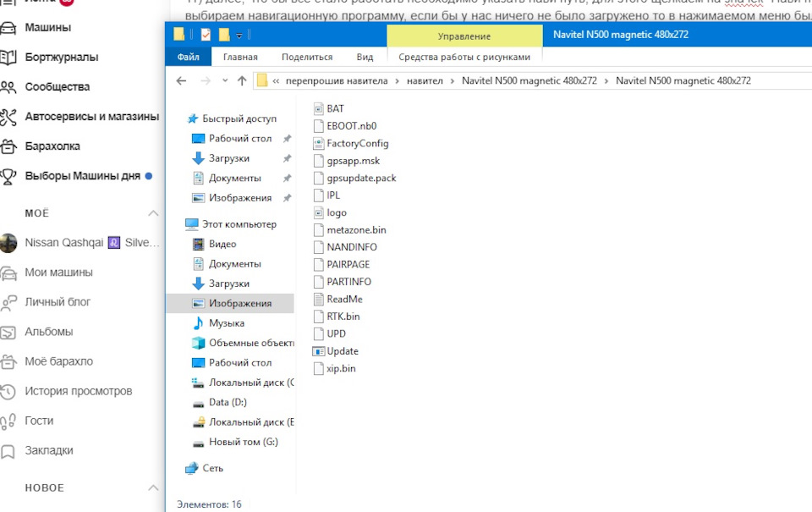The width and height of the screenshot is (812, 512).
Task: Select the logo file icon
Action: pos(319,212)
